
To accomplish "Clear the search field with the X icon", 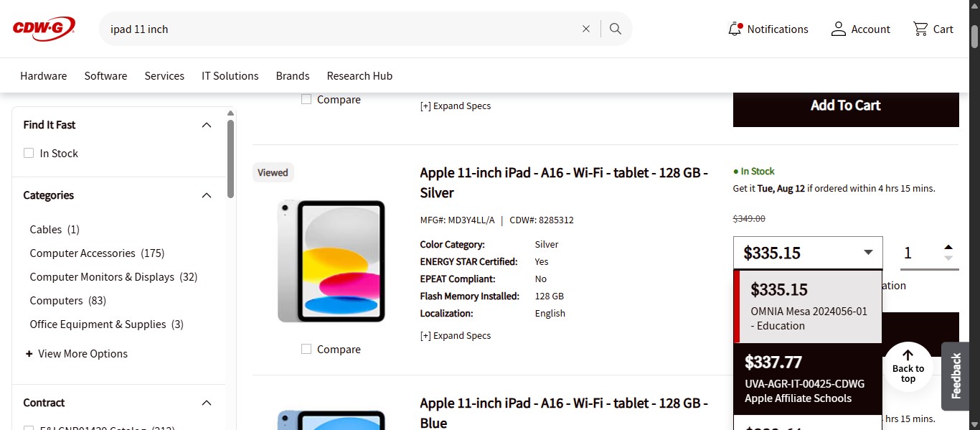I will click(x=585, y=28).
